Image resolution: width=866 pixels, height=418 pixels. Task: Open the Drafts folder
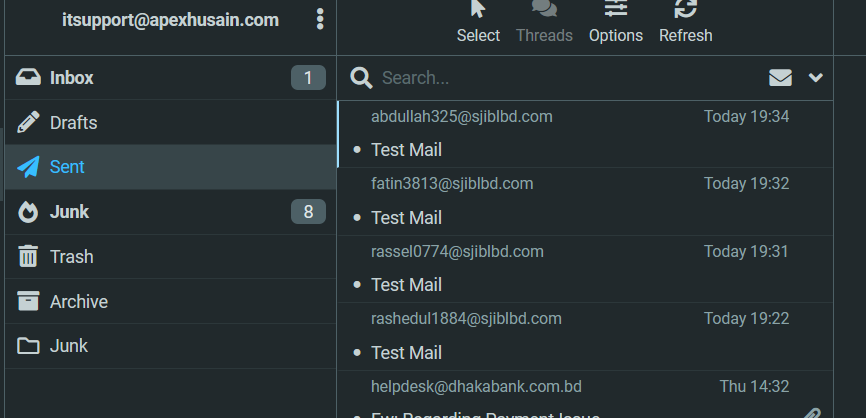73,123
